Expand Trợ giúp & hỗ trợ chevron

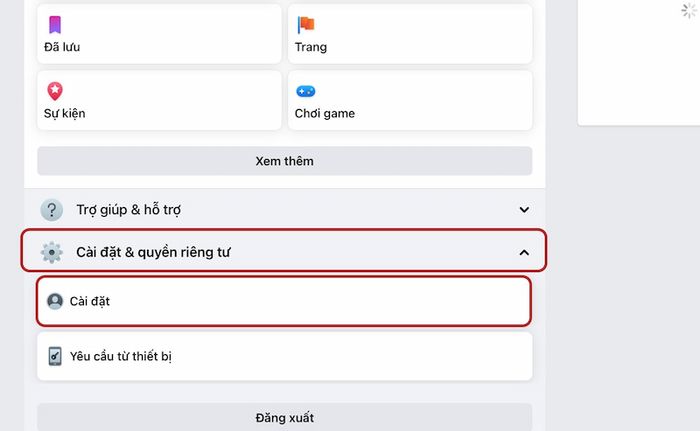click(524, 209)
